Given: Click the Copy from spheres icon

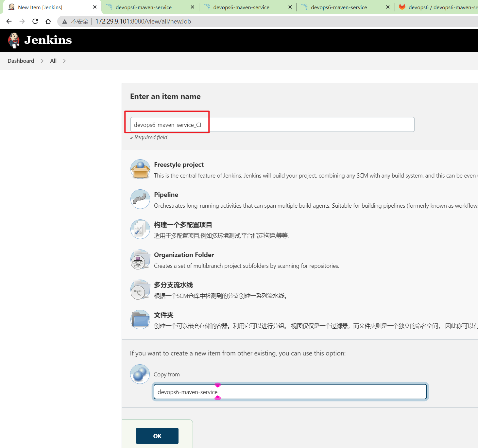Looking at the screenshot, I should click(140, 374).
